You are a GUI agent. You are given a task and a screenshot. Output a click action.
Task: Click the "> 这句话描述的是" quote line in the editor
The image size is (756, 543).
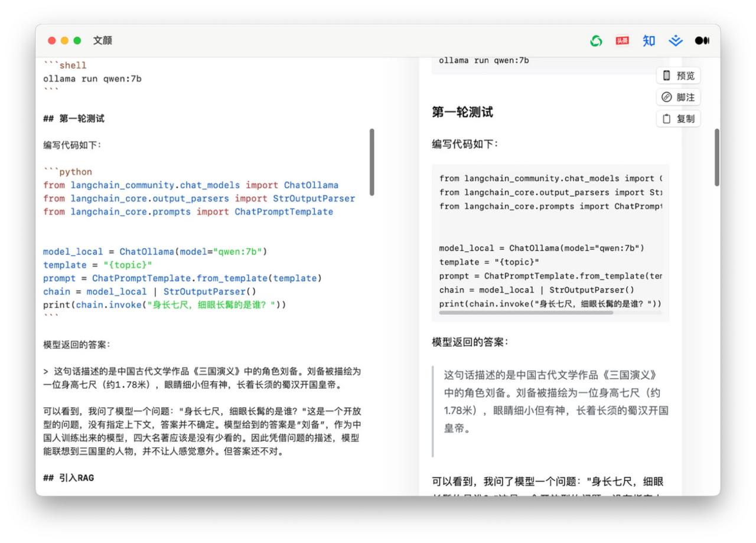(202, 378)
